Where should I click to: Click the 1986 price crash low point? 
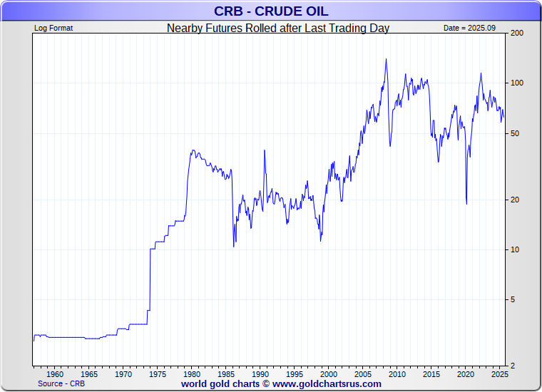coord(234,247)
